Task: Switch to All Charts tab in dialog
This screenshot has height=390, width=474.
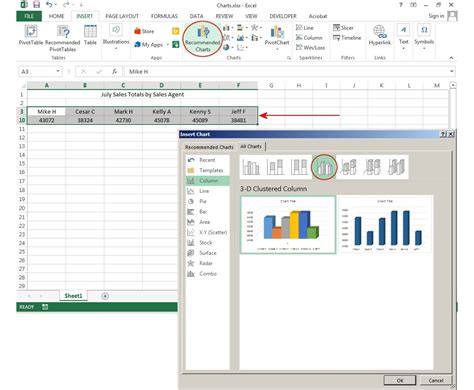Action: pos(251,146)
